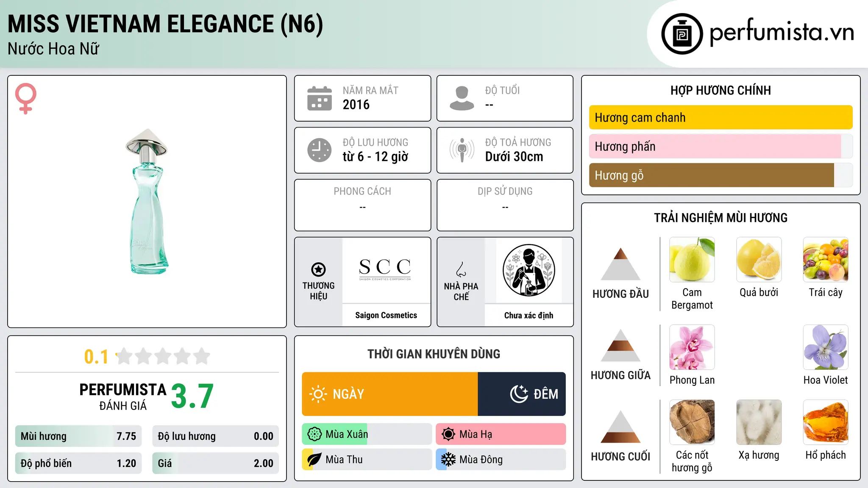Click the Phong cách card

coord(363,205)
